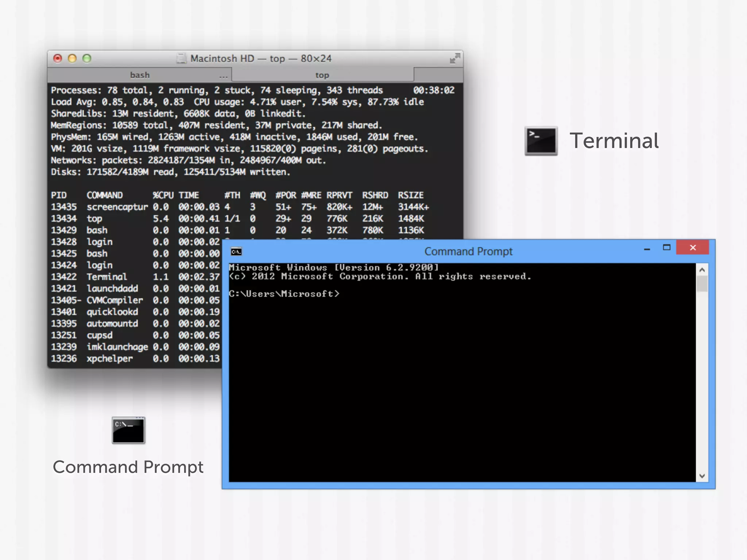The width and height of the screenshot is (747, 560).
Task: Switch to the bash tab
Action: pos(140,75)
